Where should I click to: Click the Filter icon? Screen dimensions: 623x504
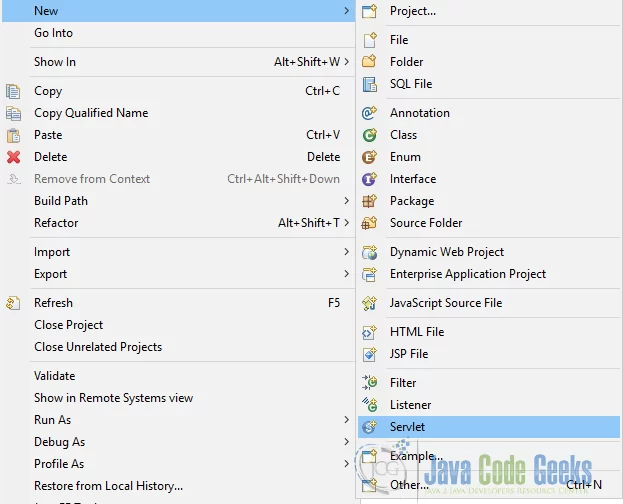[x=370, y=383]
